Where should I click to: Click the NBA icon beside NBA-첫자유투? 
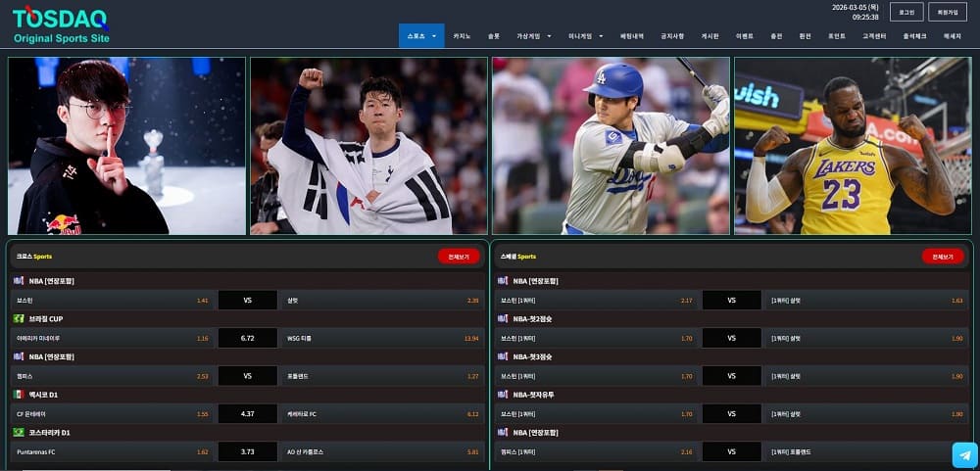coord(503,395)
